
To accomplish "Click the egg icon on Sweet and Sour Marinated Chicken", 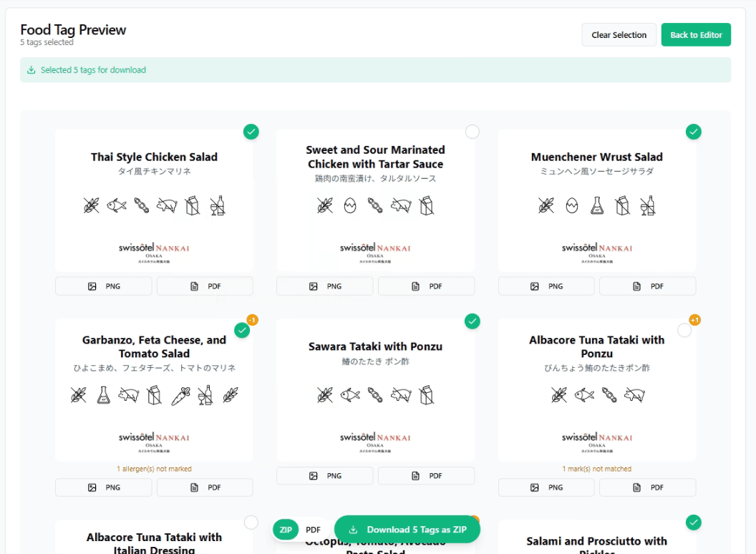I will click(x=349, y=205).
